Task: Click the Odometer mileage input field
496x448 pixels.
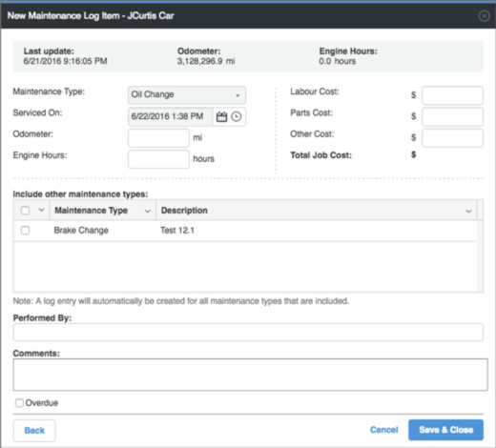Action: coord(158,138)
